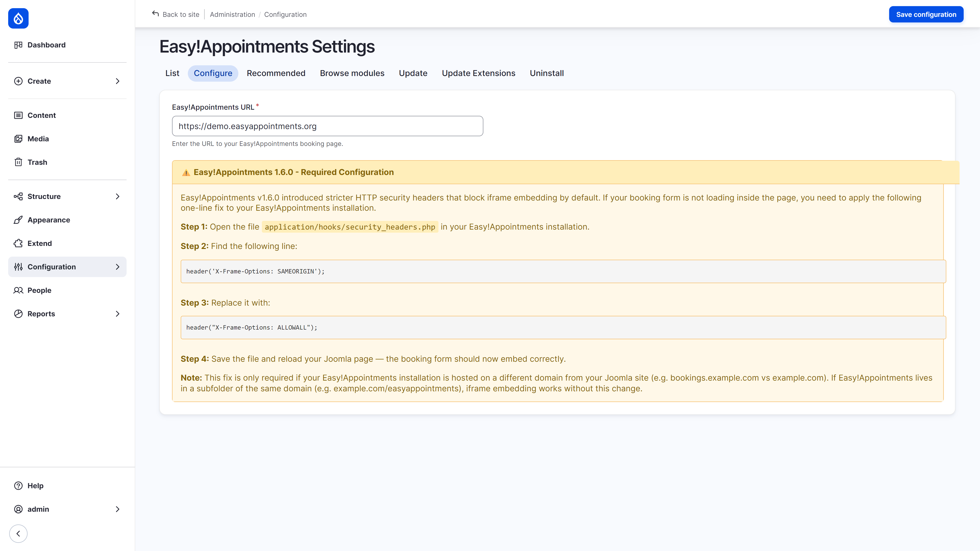Open the Administration breadcrumb link

(232, 15)
